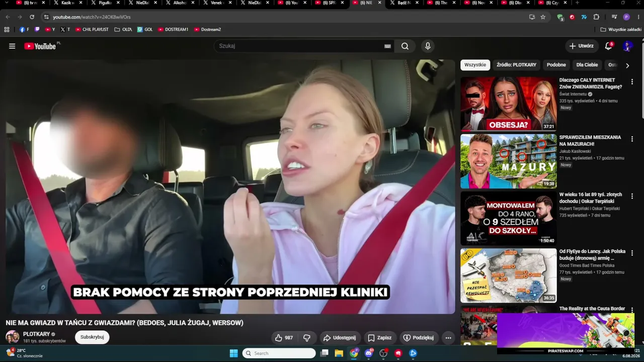Save the video with Zapisz

click(379, 338)
